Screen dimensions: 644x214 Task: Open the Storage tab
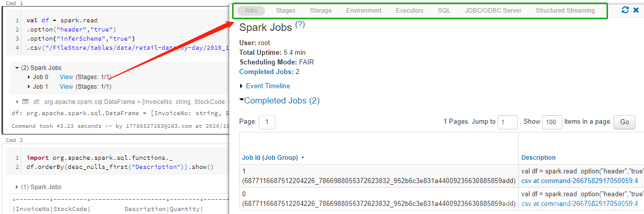click(x=321, y=11)
